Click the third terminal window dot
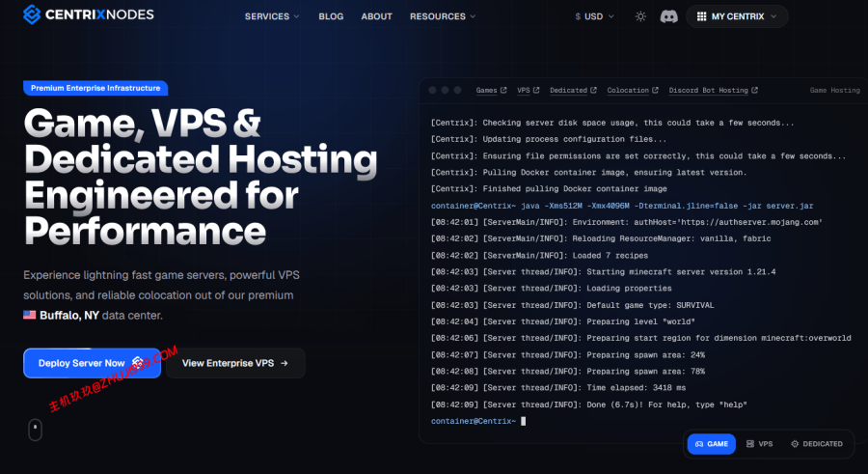 pos(457,90)
